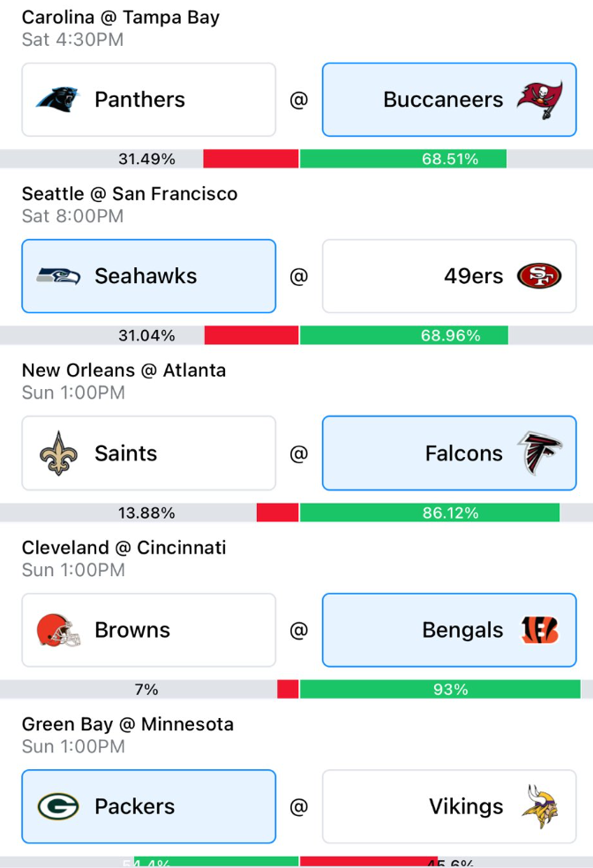
Task: Pick the Panthers over Buccaneers
Action: tap(149, 100)
